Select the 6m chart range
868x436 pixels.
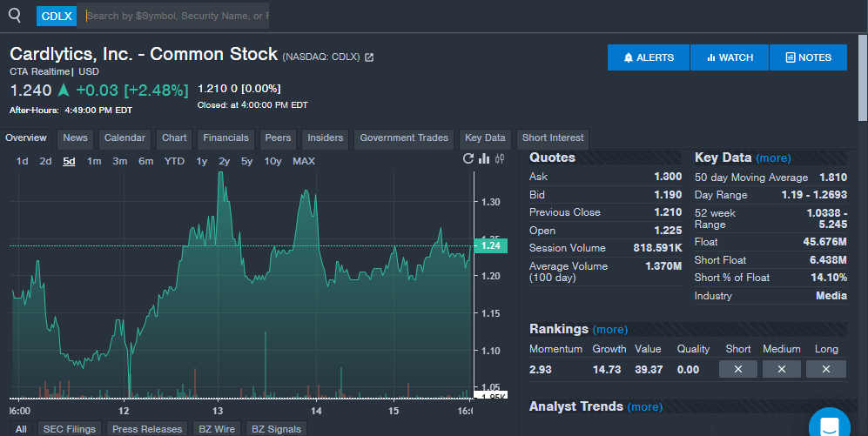(145, 161)
